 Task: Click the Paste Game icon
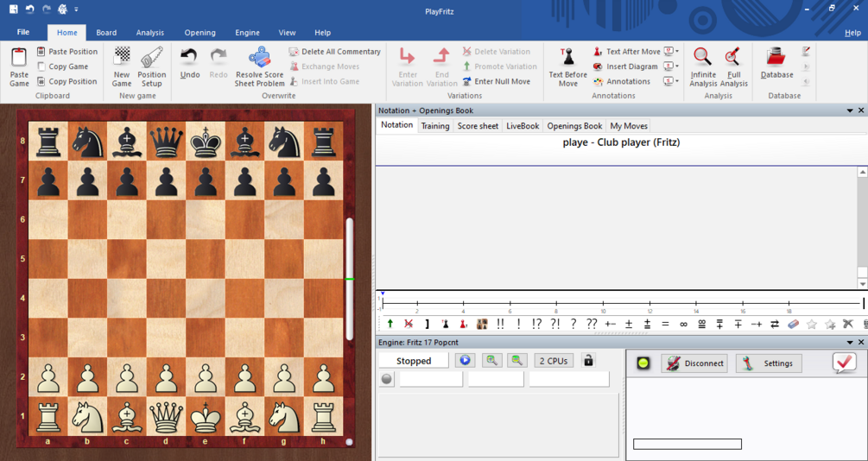pyautogui.click(x=19, y=58)
